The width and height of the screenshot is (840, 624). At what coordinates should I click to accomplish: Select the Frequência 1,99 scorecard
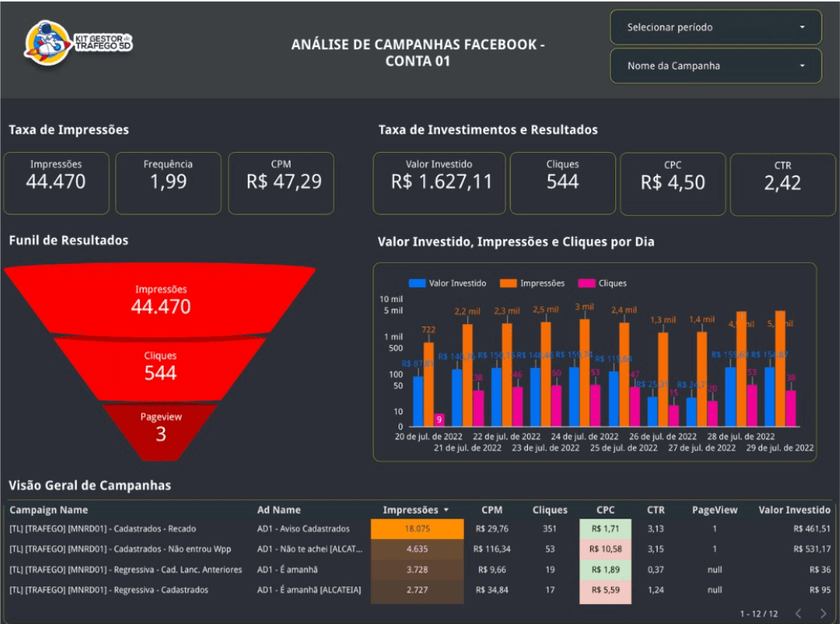click(168, 183)
